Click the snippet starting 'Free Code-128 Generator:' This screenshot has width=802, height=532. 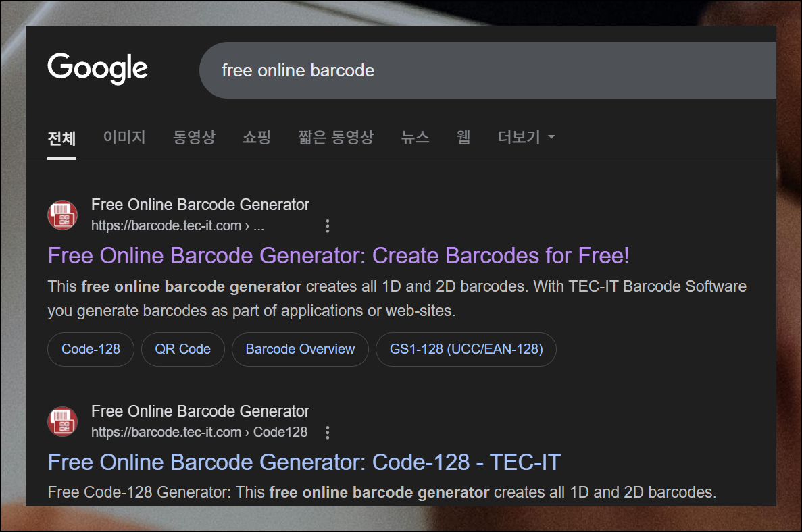coord(382,492)
